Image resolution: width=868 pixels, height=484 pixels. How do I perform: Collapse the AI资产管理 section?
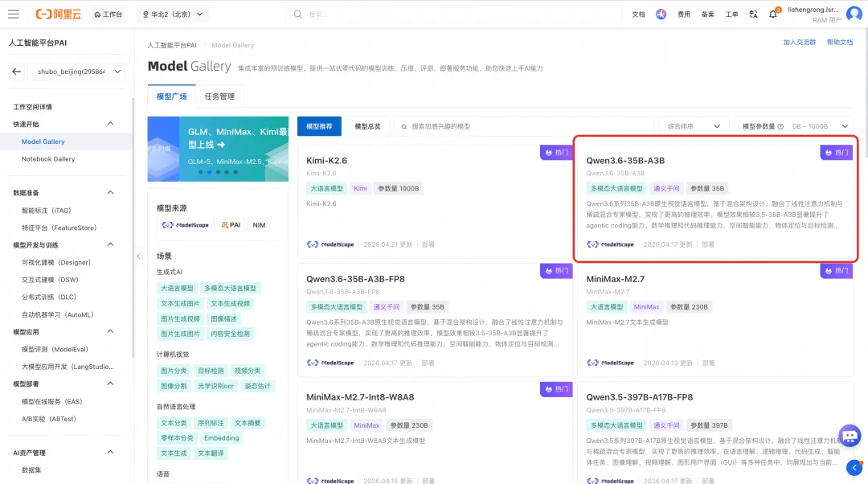(x=110, y=453)
